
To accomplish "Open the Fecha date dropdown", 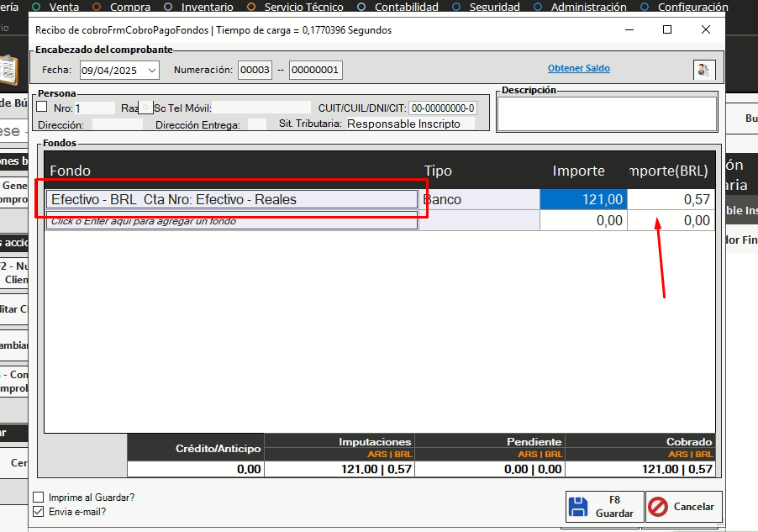I will [151, 70].
